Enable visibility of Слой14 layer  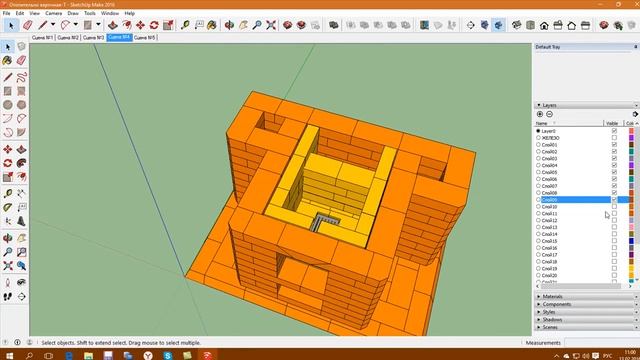tap(614, 234)
